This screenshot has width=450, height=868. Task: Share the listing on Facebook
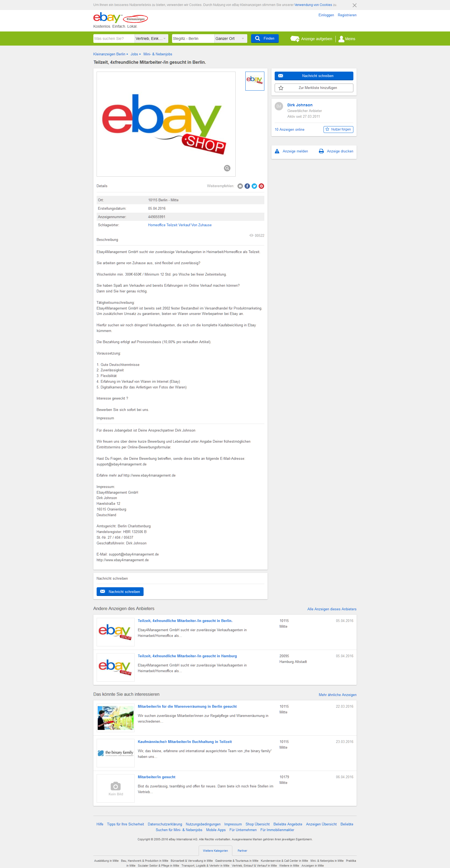pos(247,186)
